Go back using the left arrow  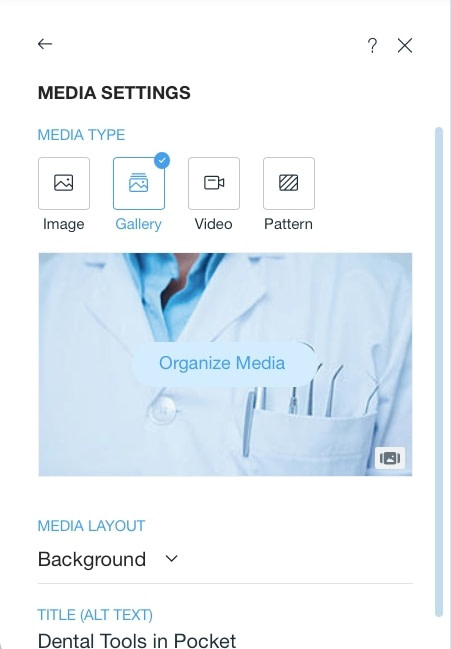45,44
